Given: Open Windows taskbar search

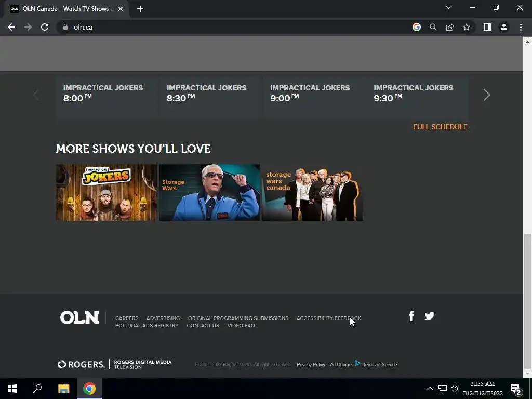Looking at the screenshot, I should point(37,389).
